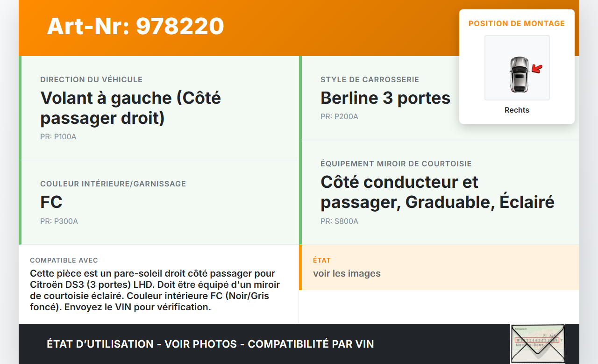Click the État d'utilisation footer banner text
The height and width of the screenshot is (364, 598).
click(x=210, y=344)
